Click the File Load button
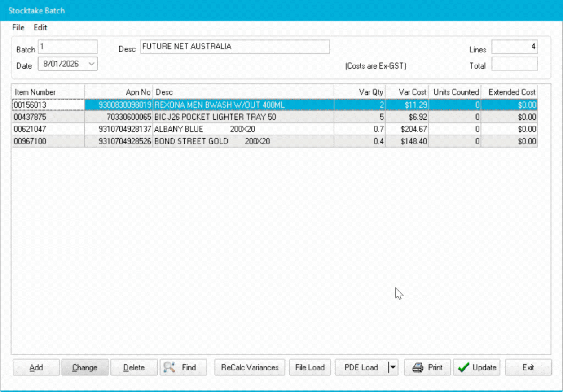The height and width of the screenshot is (392, 563). tap(310, 367)
